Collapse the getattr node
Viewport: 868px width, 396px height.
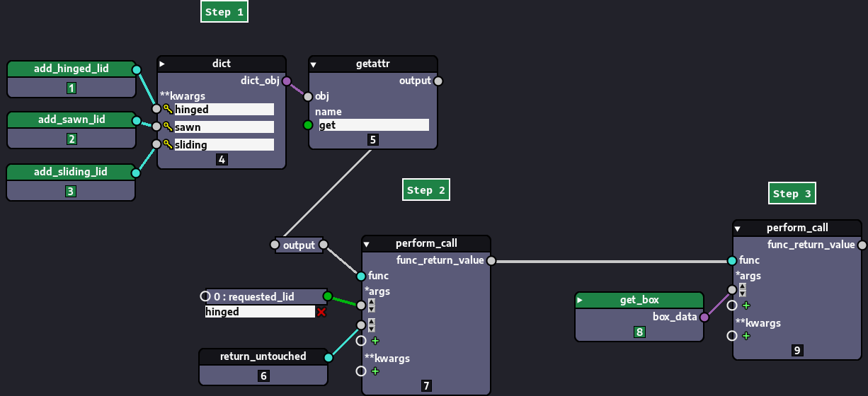point(314,64)
